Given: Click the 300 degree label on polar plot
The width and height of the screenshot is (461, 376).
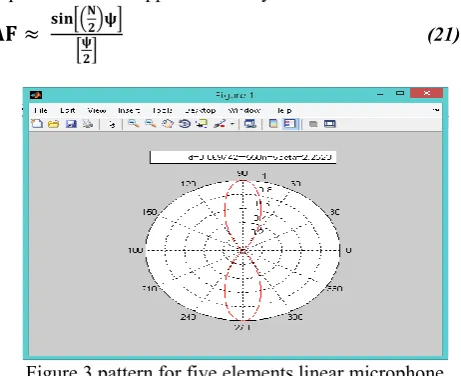Looking at the screenshot, I should click(295, 317).
